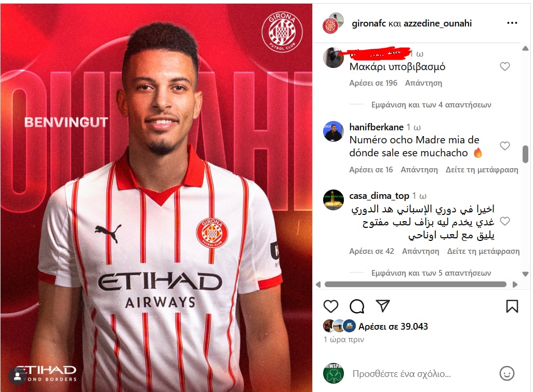Screen dimensions: 533x392
Task: Like the hanifberkane comment
Action: 505,146
